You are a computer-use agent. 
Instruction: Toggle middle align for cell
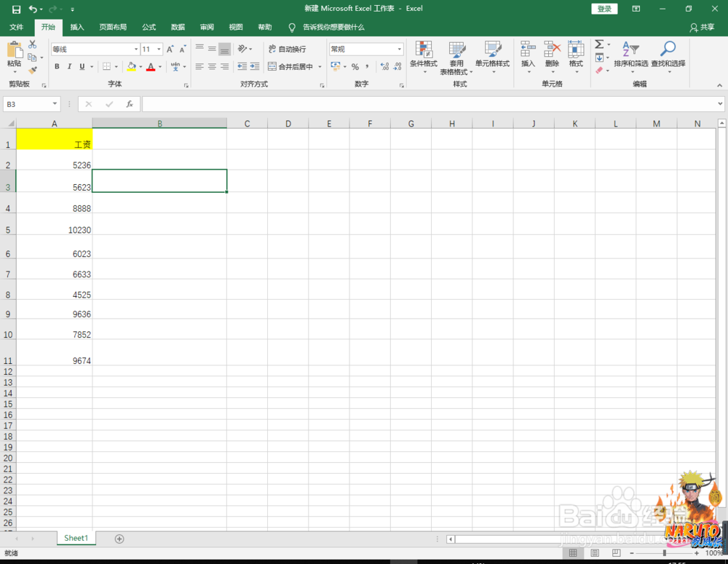(212, 49)
